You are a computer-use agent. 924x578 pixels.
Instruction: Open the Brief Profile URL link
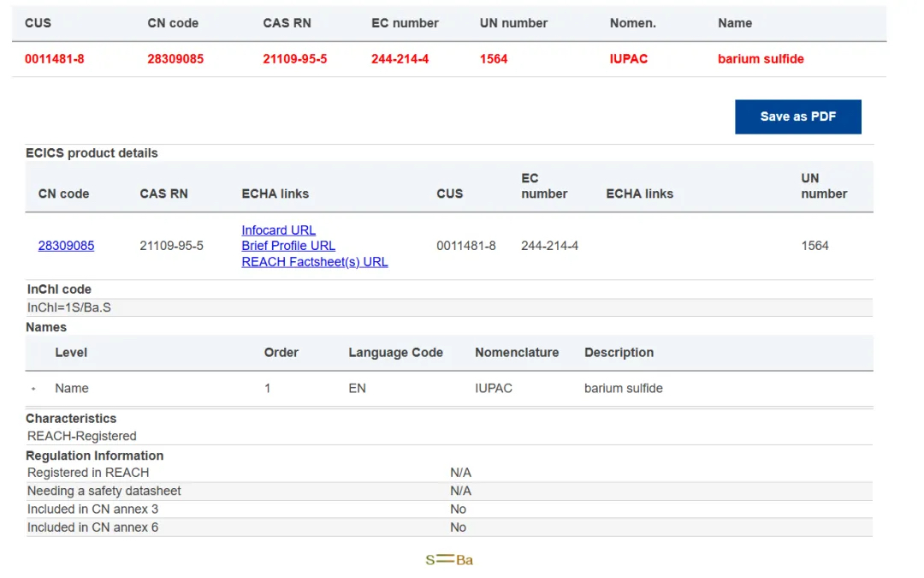click(288, 246)
